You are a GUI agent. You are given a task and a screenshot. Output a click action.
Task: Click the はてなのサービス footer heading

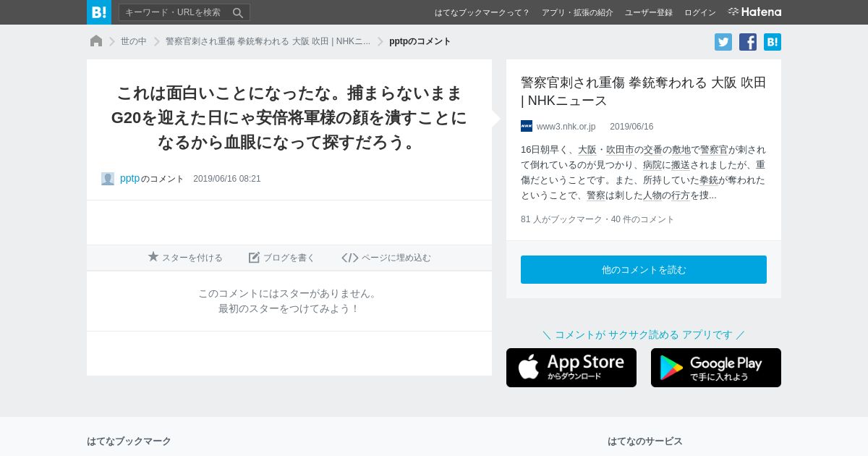[x=645, y=441]
